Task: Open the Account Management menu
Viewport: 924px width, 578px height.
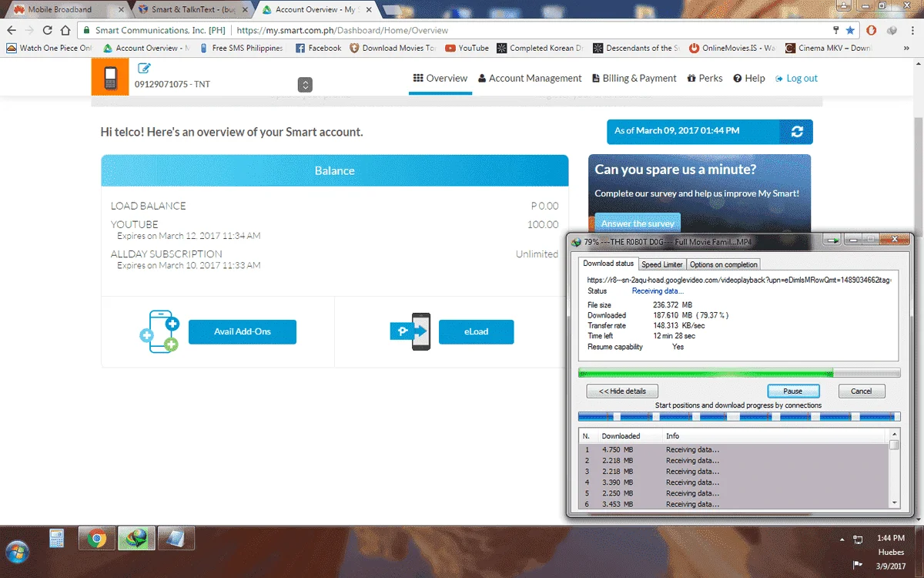Action: [x=530, y=78]
